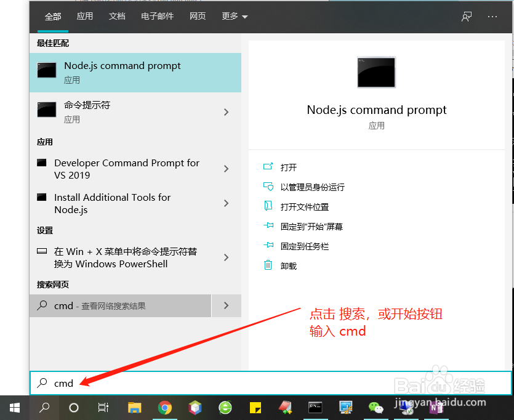This screenshot has height=420, width=514.
Task: Click 打开文件位置
Action: click(305, 207)
